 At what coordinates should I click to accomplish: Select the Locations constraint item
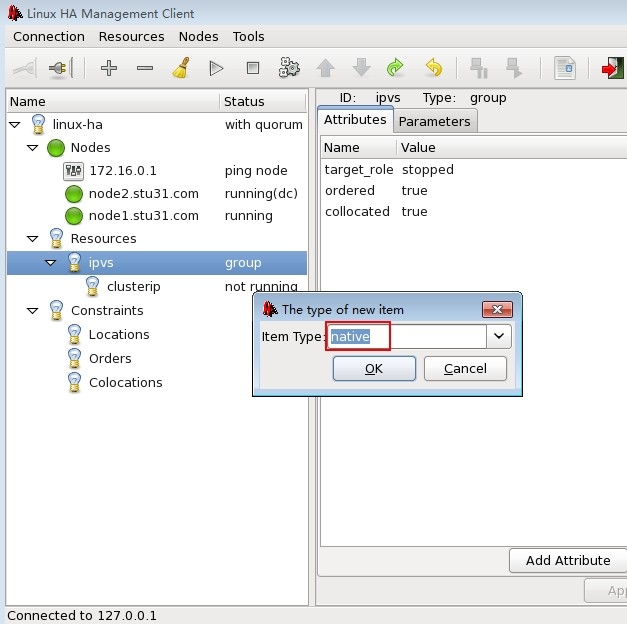point(119,334)
